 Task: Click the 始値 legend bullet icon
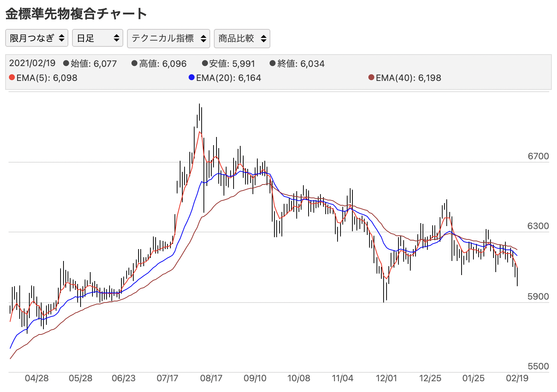point(66,63)
